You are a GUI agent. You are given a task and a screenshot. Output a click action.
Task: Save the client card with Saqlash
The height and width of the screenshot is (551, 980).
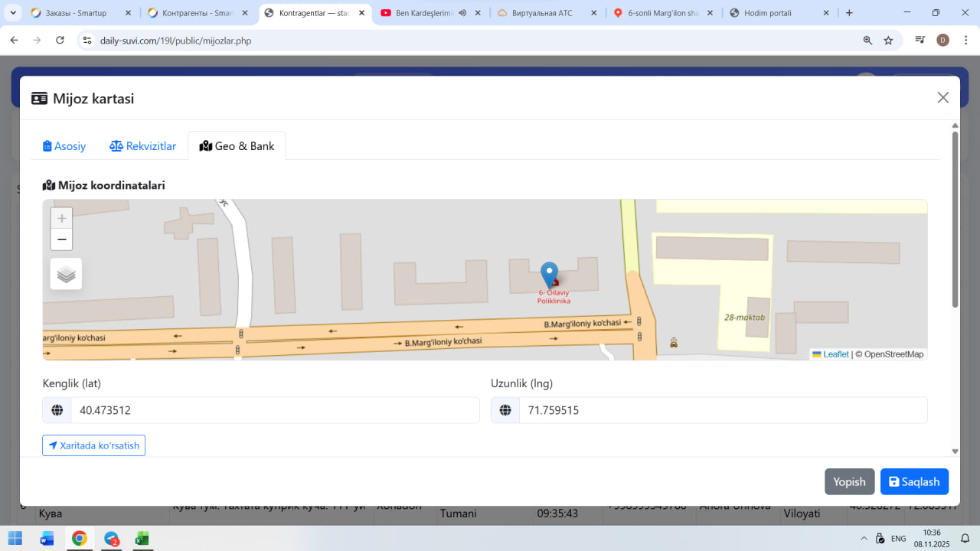pyautogui.click(x=914, y=481)
